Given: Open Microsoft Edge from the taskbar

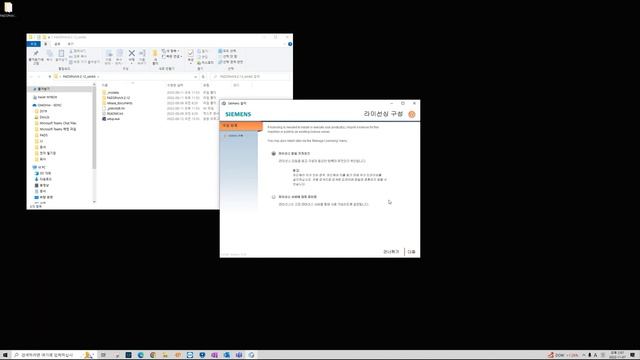Looking at the screenshot, I should point(140,355).
